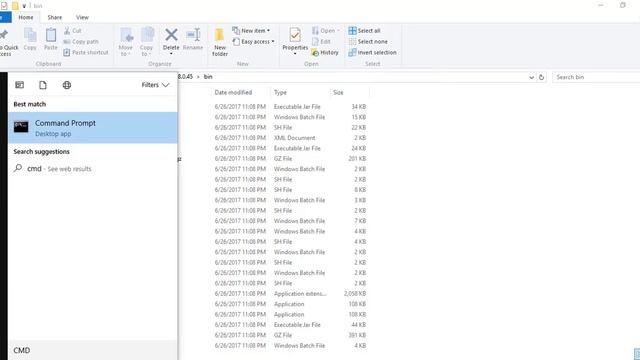Select Documents filter icon in search panel
Image resolution: width=640 pixels, height=360 pixels.
[43, 85]
